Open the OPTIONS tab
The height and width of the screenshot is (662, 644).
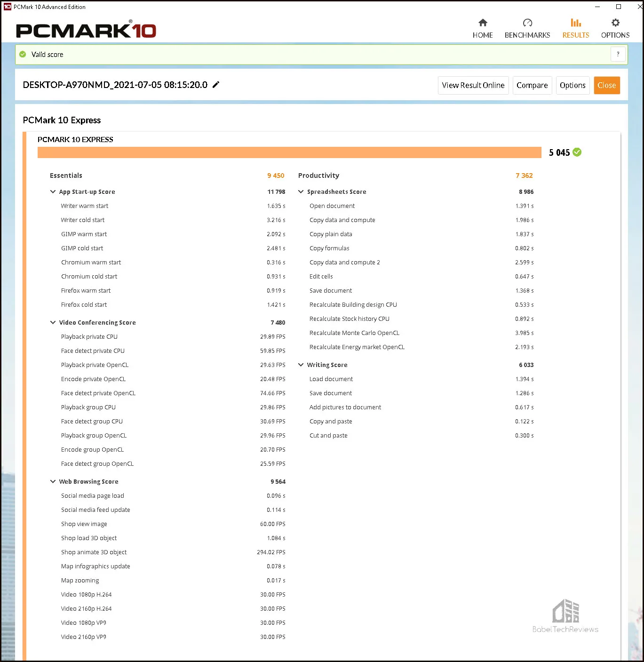click(x=615, y=29)
